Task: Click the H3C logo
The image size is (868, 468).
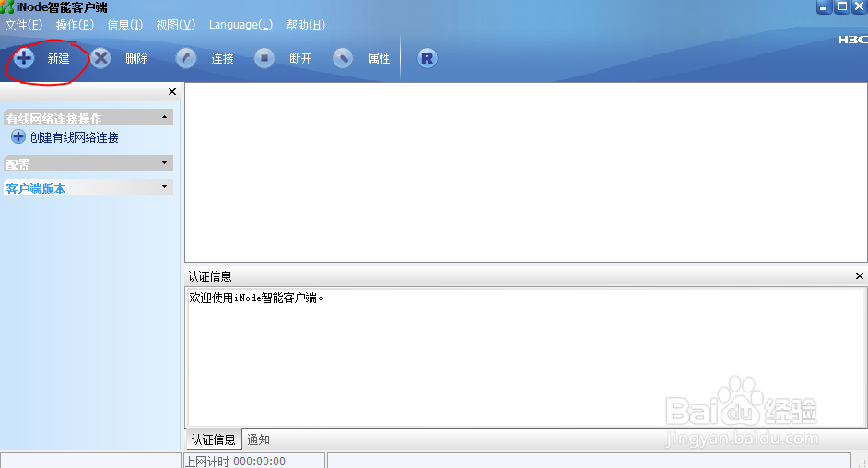Action: click(852, 40)
